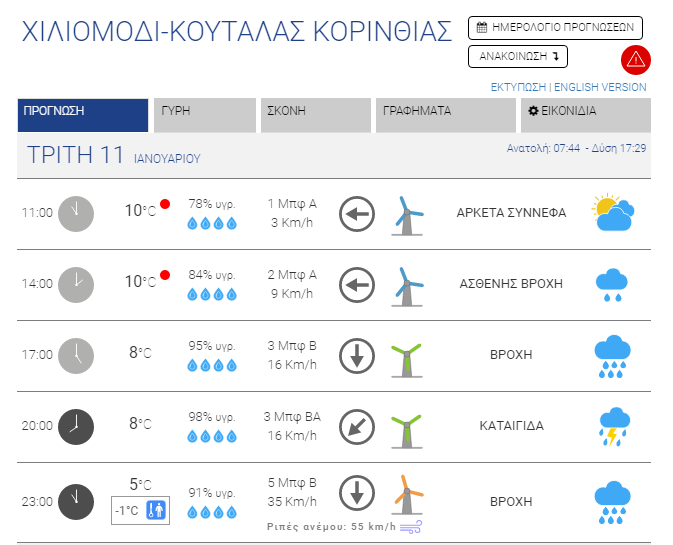Switch to the ΓΥΡΗ tab
The width and height of the screenshot is (673, 545).
[x=204, y=113]
